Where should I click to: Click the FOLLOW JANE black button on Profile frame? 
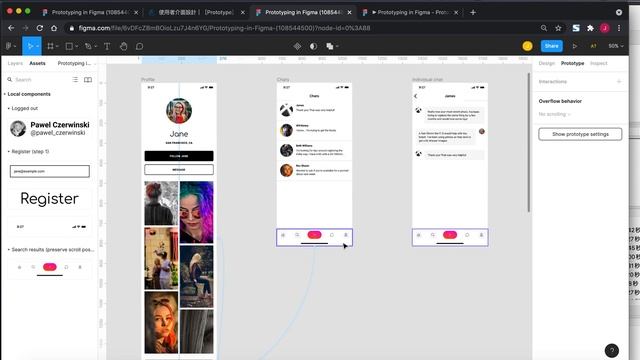[179, 156]
